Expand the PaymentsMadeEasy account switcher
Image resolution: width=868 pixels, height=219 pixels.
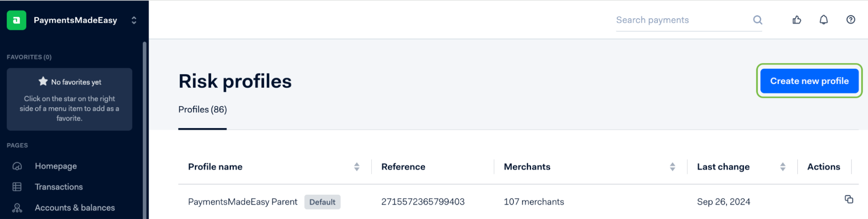pyautogui.click(x=134, y=20)
